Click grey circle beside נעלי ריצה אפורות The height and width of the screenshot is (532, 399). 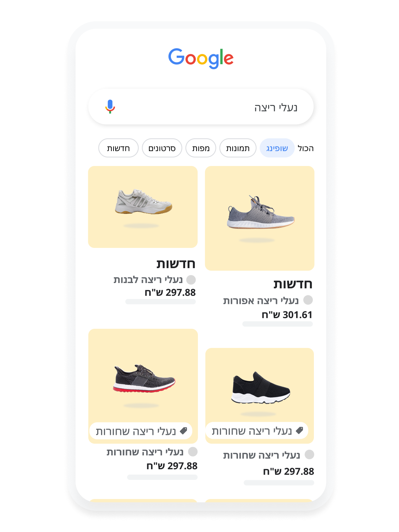308,300
